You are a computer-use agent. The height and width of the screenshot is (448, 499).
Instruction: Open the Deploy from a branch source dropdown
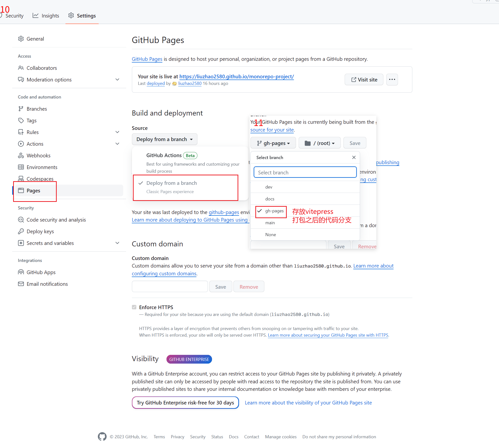click(165, 139)
